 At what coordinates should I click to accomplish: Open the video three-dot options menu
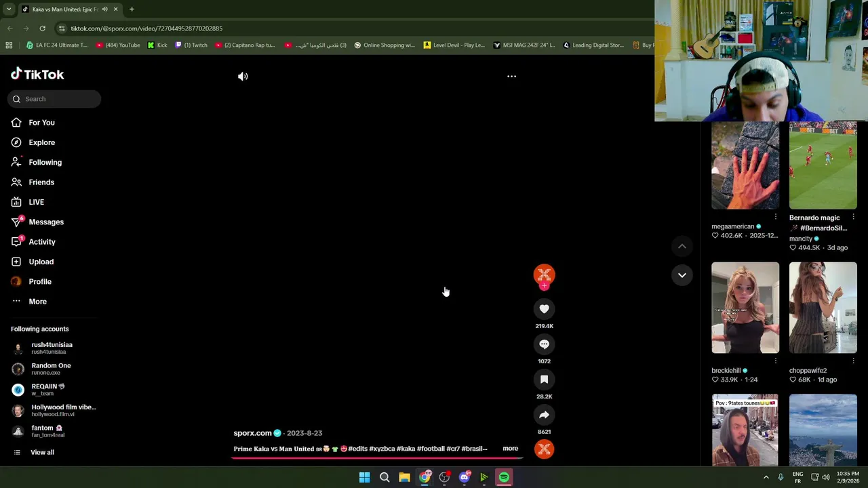pyautogui.click(x=511, y=77)
